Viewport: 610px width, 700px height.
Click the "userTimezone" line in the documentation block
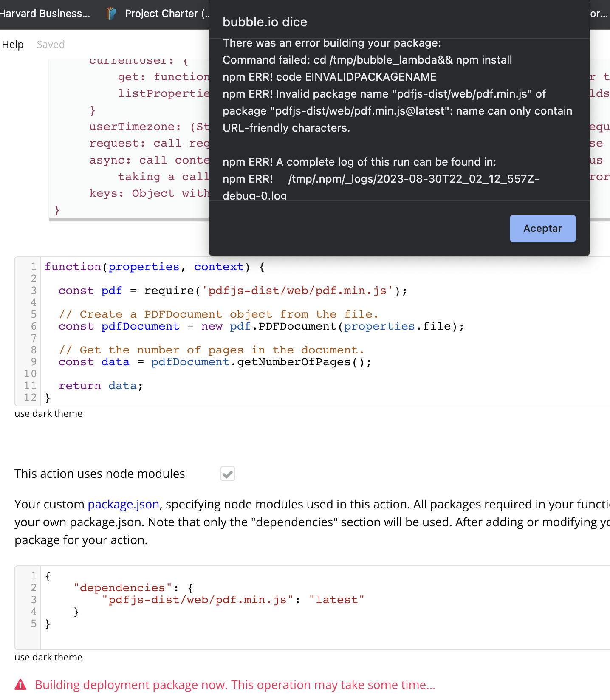coord(149,127)
